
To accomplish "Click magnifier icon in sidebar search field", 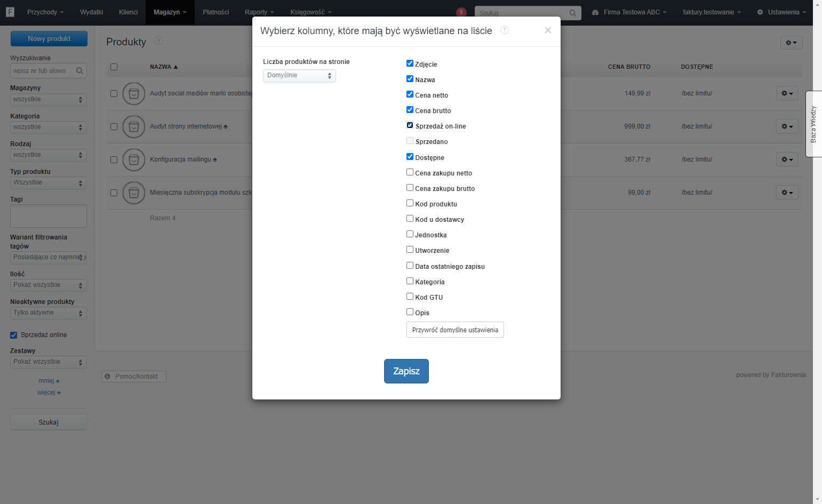I will (79, 70).
